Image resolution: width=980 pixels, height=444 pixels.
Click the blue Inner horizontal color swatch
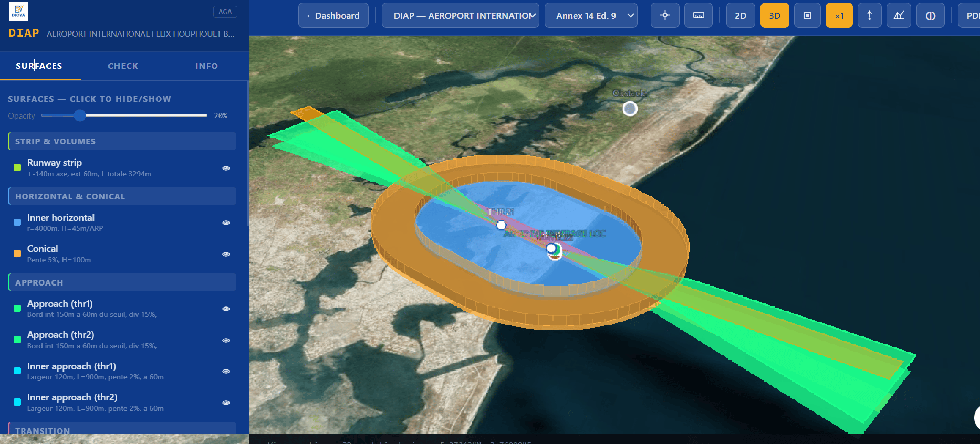point(17,223)
